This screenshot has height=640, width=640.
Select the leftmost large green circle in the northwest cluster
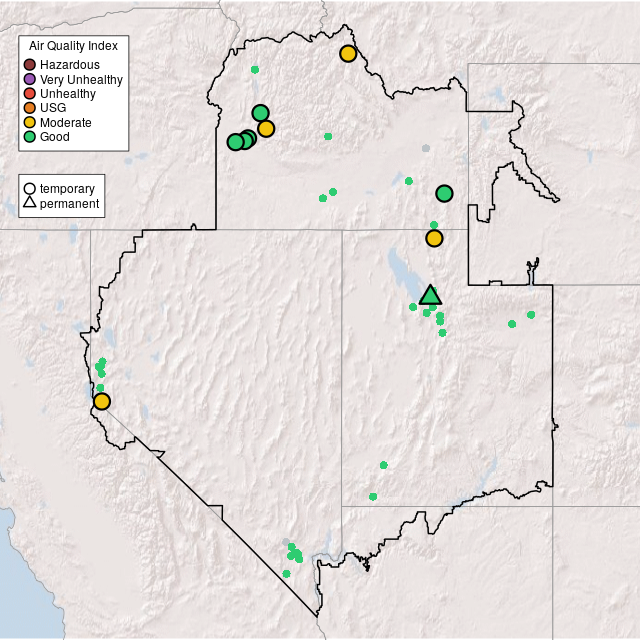[x=235, y=142]
